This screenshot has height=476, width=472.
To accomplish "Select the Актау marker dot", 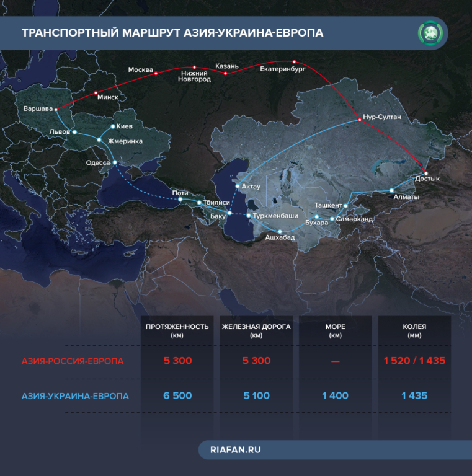I will 237,186.
